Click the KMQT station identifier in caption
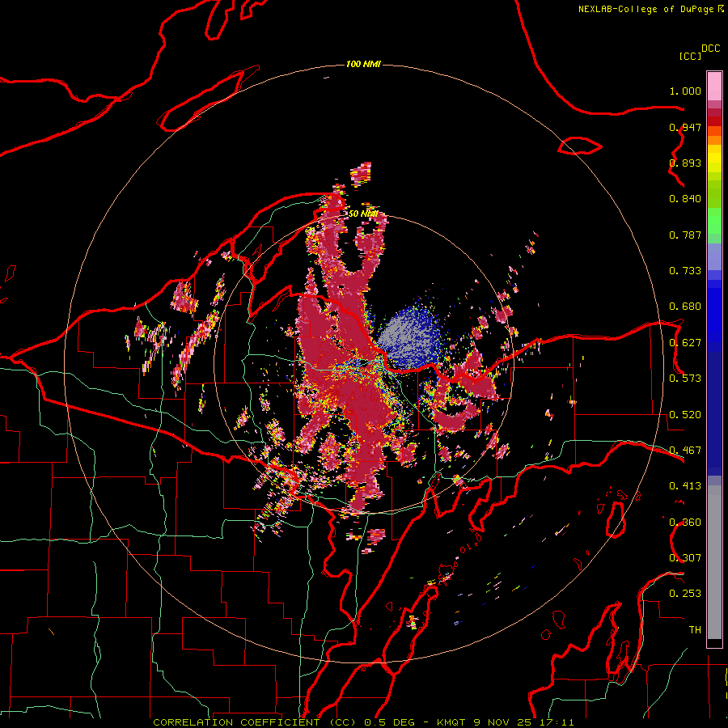The height and width of the screenshot is (728, 728). (x=453, y=722)
